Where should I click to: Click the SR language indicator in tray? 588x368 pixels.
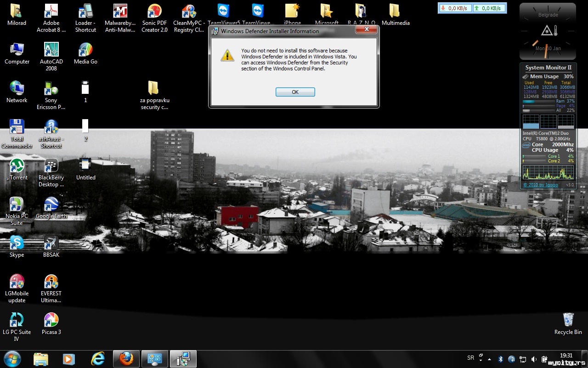470,358
